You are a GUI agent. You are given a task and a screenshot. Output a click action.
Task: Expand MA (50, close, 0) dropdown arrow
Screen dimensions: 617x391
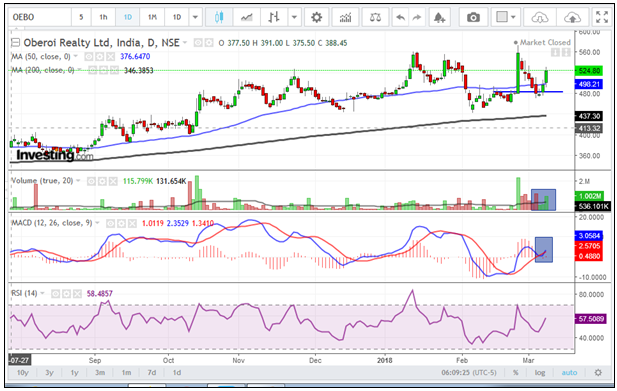(76, 57)
